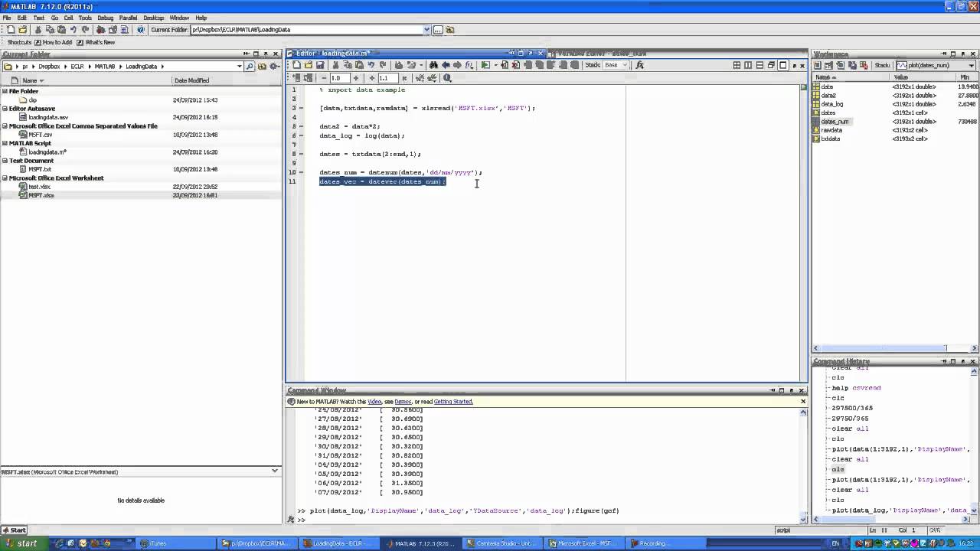Viewport: 980px width, 551px height.
Task: Run loadingdata.m with green Run icon
Action: (485, 65)
